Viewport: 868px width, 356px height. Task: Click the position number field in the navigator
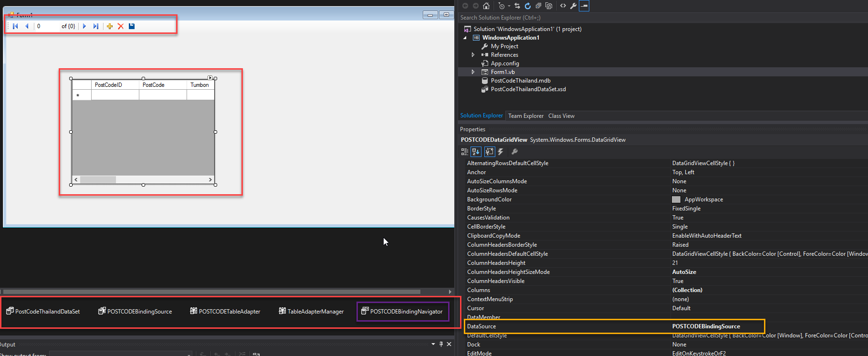click(x=47, y=26)
